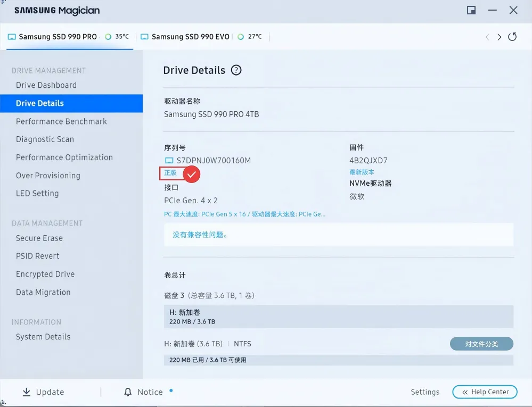
Task: Click the H: 新加卷 (3.6 TB) label
Action: 193,344
